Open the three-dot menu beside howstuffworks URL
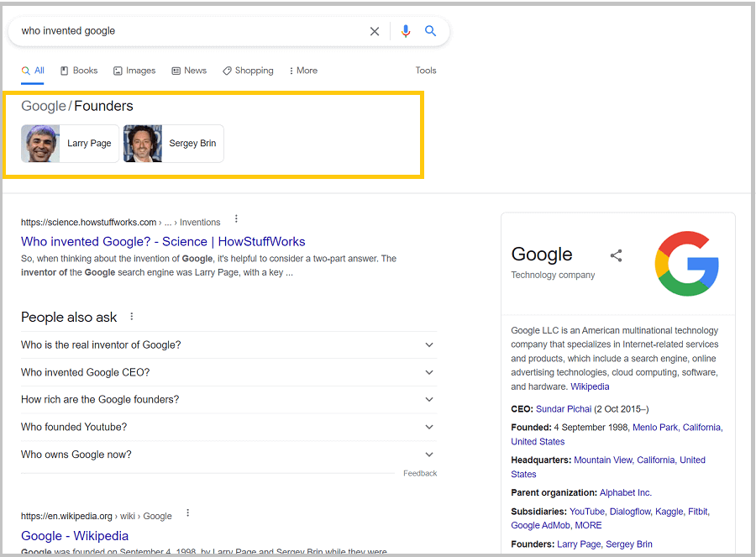The width and height of the screenshot is (756, 557). 236,219
